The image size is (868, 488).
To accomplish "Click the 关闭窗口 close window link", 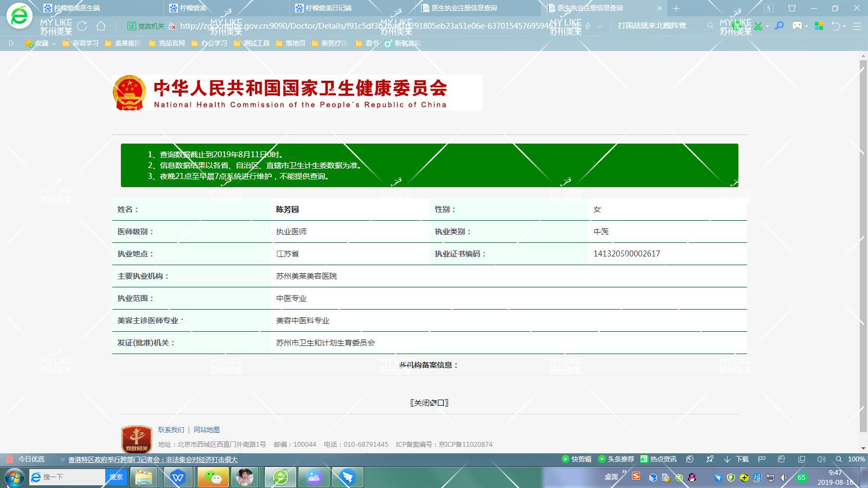I will pyautogui.click(x=429, y=403).
